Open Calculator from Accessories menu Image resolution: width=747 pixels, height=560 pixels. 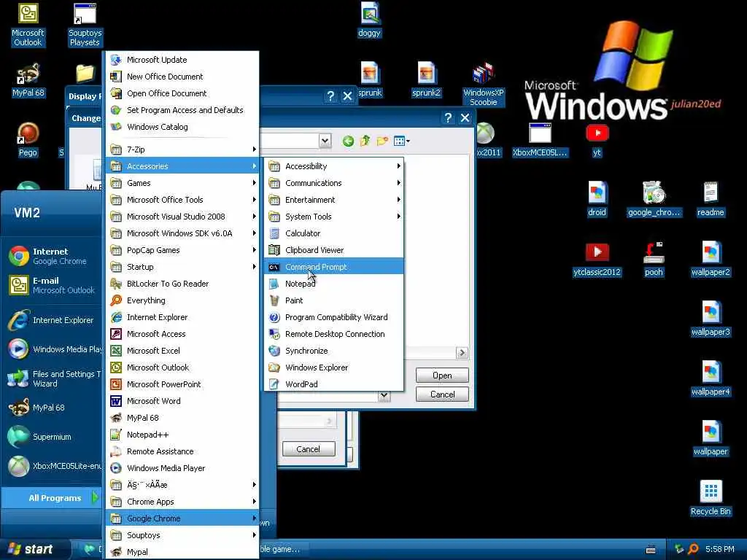(333, 233)
